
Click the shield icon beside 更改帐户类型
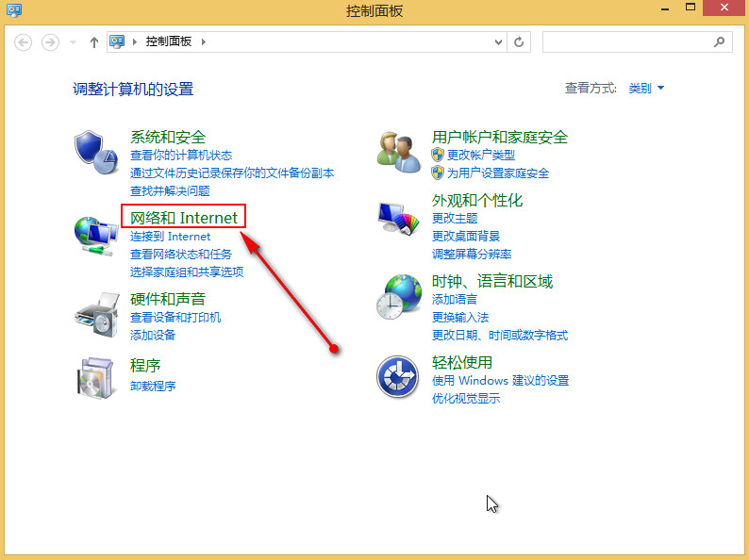438,155
